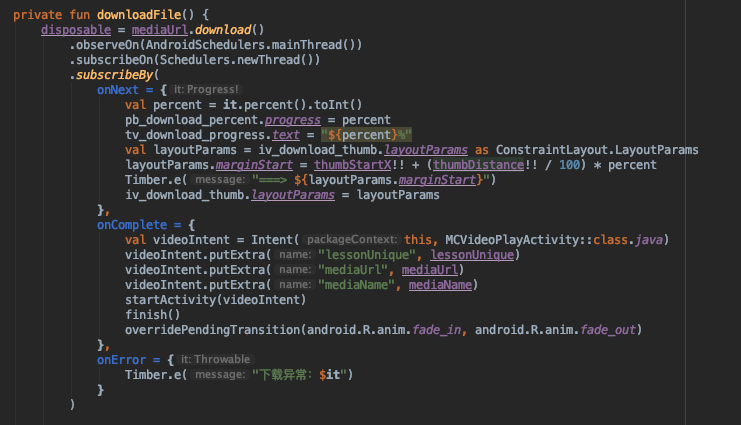Click the underlined 'disposable' variable

76,30
